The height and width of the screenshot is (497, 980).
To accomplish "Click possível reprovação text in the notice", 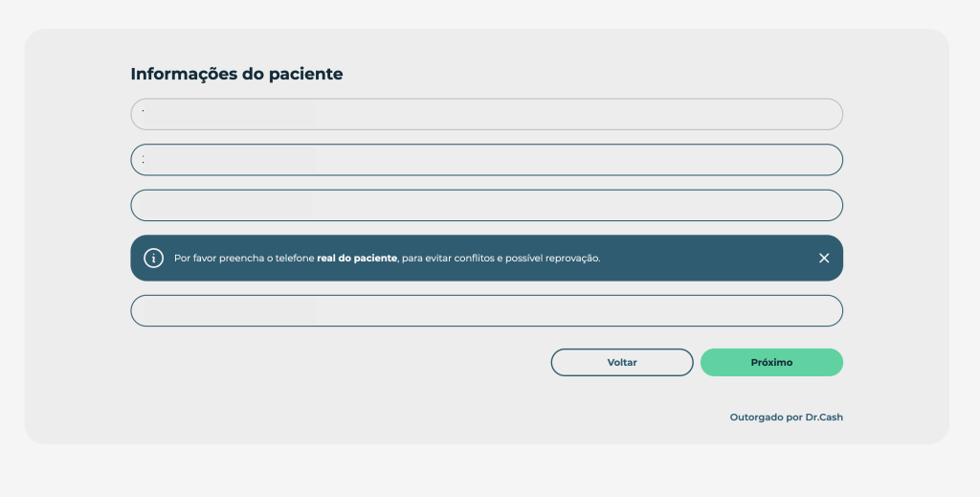I will pyautogui.click(x=552, y=259).
